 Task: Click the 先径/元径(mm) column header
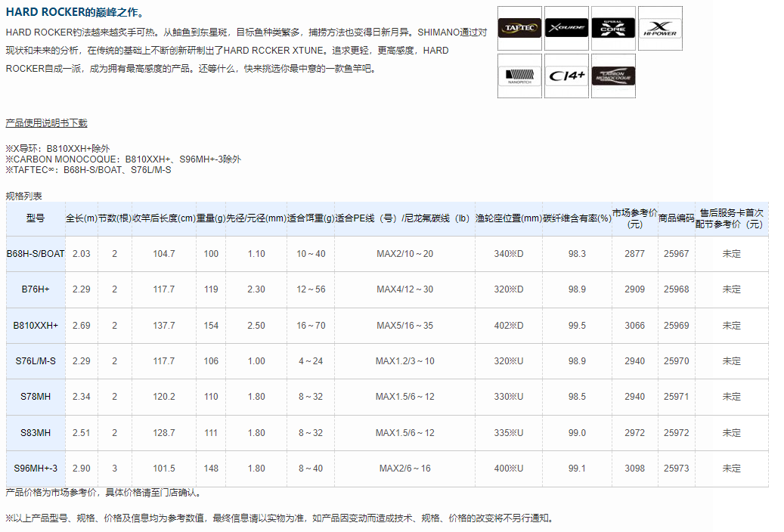[x=256, y=218]
